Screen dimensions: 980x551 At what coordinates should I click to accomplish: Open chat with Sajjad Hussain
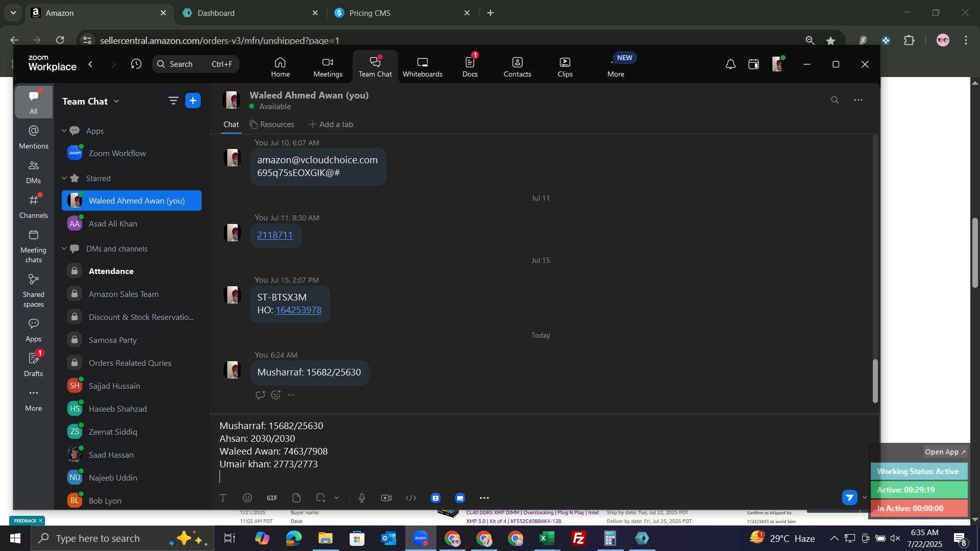[132, 386]
